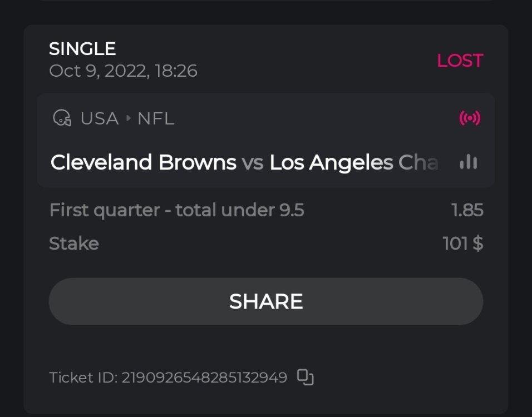Click the Oct 9, 2022, 18:26 timestamp
Viewport: 532px width, 417px height.
(123, 71)
